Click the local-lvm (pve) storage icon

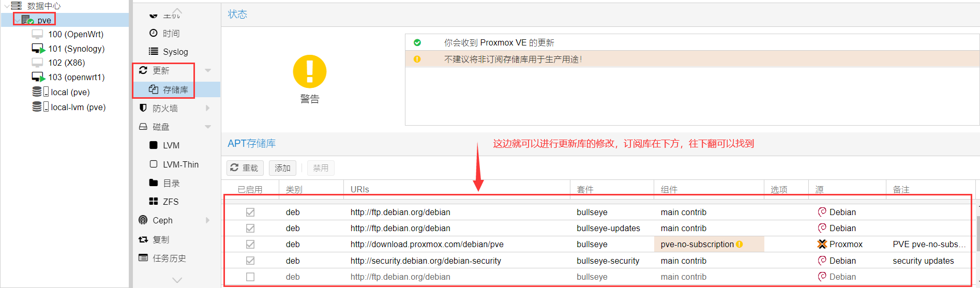pos(40,107)
